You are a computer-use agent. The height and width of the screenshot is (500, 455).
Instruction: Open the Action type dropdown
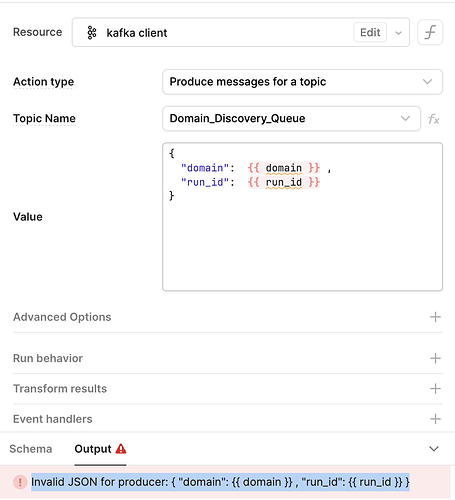click(302, 82)
